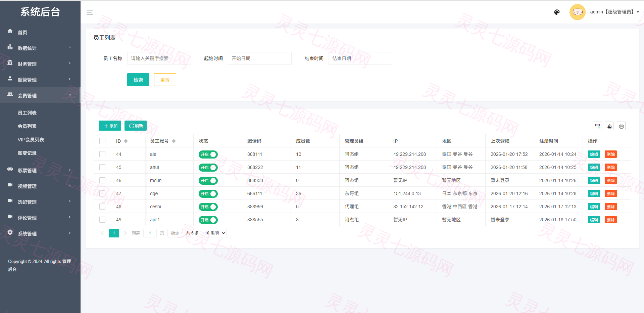
Task: Click the admin avatar image
Action: [x=577, y=12]
